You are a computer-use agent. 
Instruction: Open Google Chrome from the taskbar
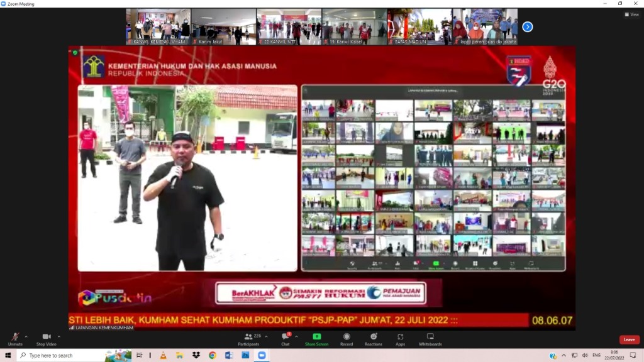[x=213, y=355]
